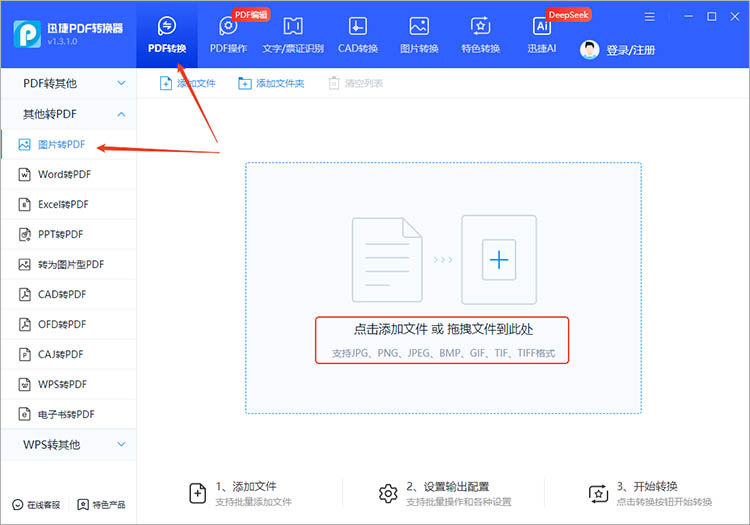Click the 特色产品 icon
Viewport: 750px width, 525px height.
tap(83, 504)
